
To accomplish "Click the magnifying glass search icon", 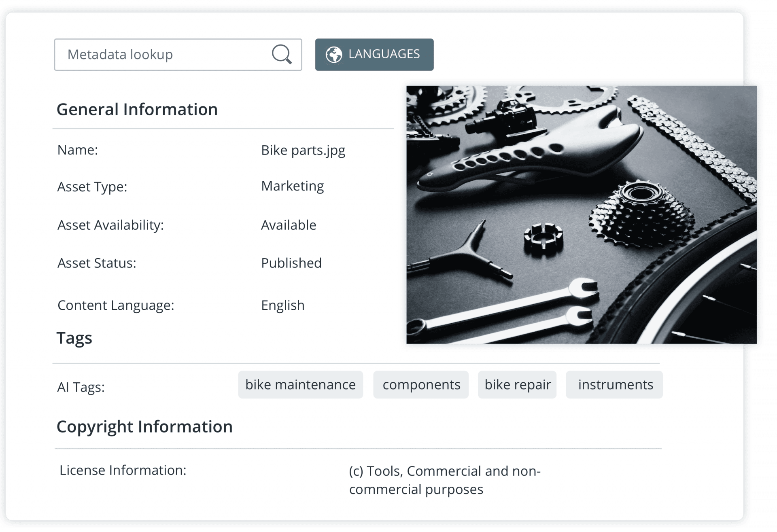I will click(x=282, y=54).
